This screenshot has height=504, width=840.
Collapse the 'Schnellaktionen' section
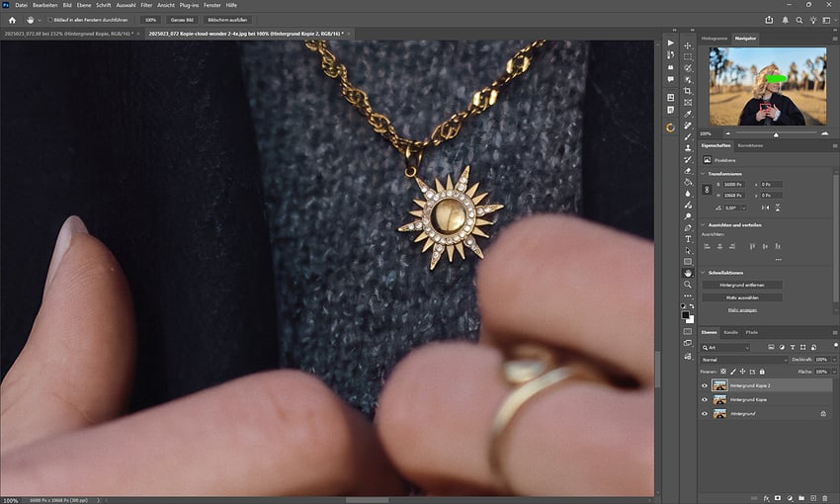tap(705, 272)
